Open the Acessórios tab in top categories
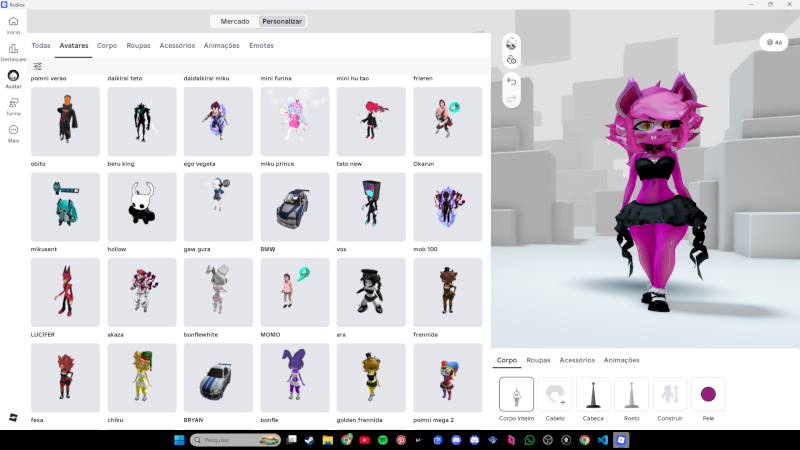Image resolution: width=800 pixels, height=450 pixels. pyautogui.click(x=177, y=45)
